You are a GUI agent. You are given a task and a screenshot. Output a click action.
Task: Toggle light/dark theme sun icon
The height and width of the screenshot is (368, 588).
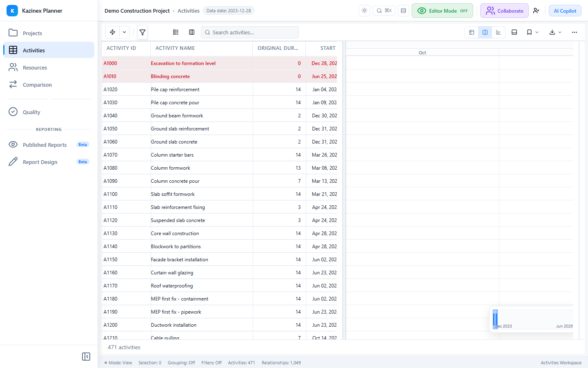pyautogui.click(x=365, y=11)
